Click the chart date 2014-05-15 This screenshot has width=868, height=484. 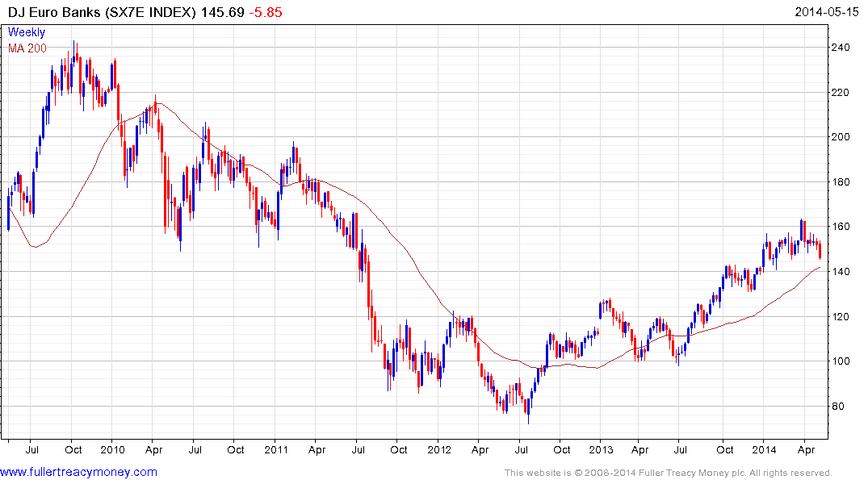click(x=827, y=12)
